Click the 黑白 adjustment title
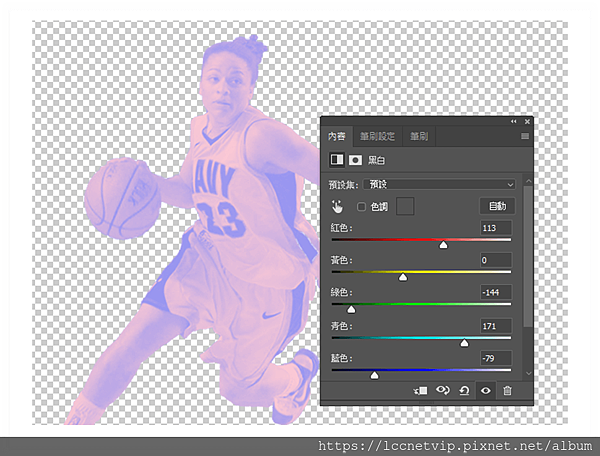The image size is (600, 456). click(x=376, y=160)
